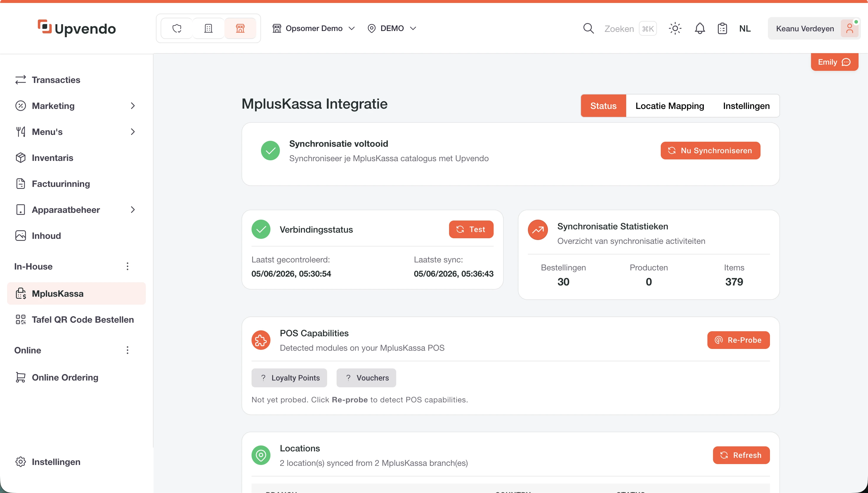
Task: Click the QR code icon
Action: click(x=21, y=320)
